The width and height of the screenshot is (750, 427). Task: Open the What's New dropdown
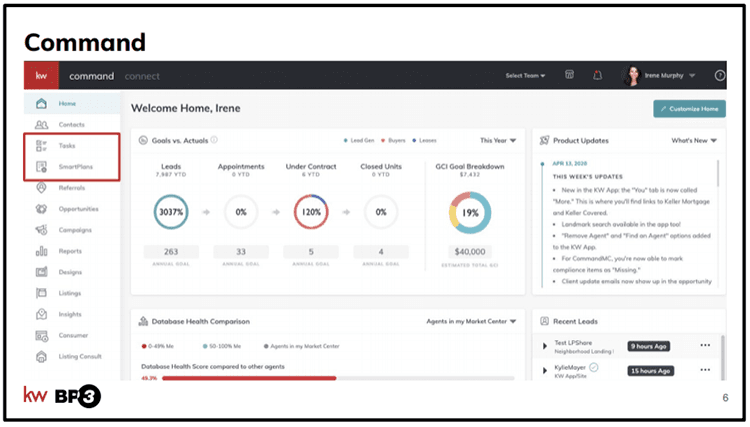click(x=694, y=140)
